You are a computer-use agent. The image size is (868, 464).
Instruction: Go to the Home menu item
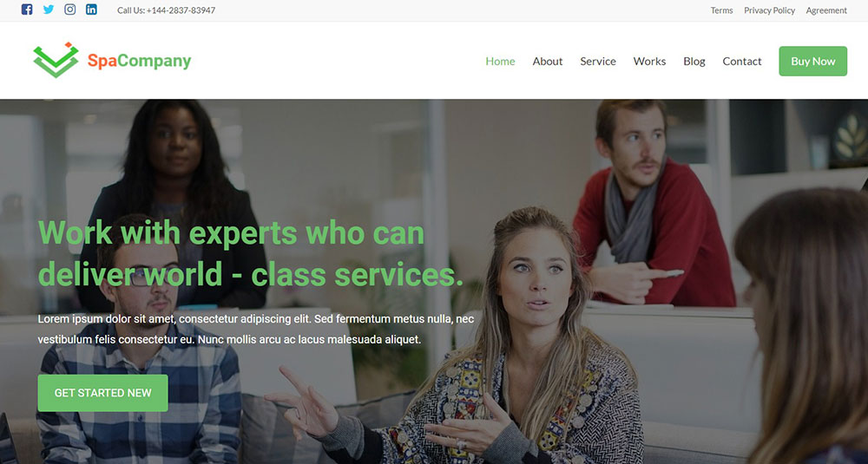(500, 62)
